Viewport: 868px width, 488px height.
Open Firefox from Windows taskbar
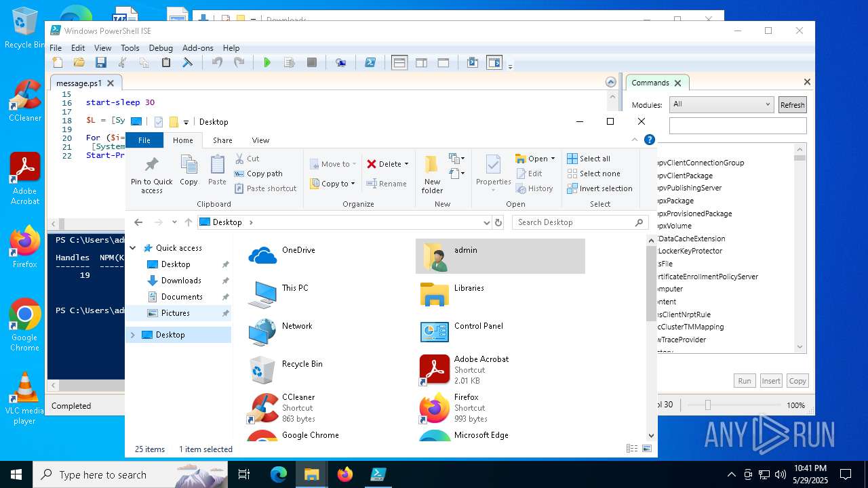tap(345, 474)
